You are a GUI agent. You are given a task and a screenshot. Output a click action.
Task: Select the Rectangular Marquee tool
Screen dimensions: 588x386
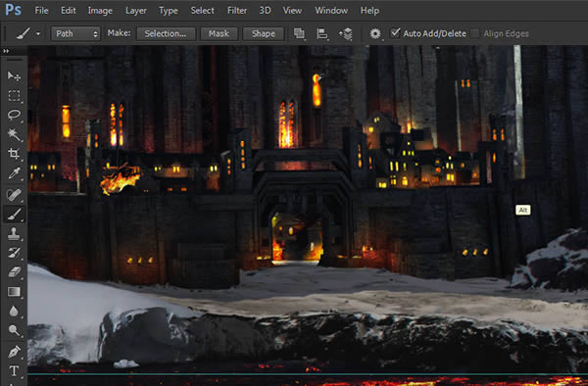coord(14,96)
